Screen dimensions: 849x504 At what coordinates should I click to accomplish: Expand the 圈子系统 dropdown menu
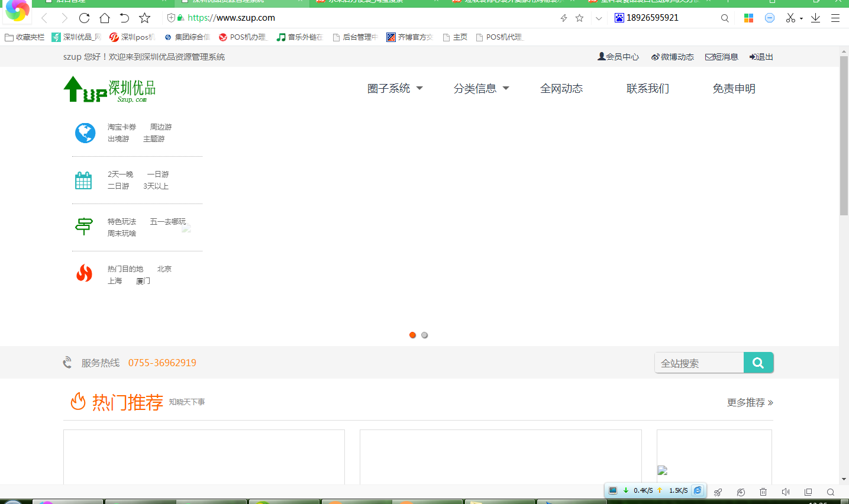395,89
